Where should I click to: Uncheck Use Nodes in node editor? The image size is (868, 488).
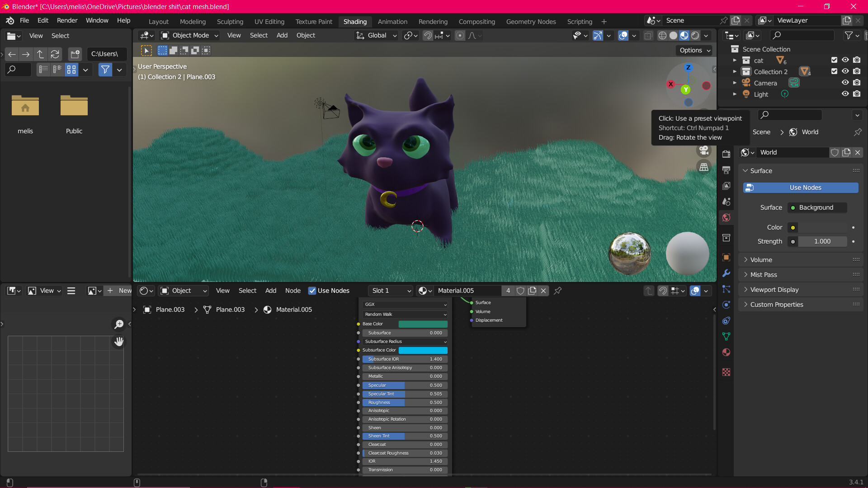[312, 291]
